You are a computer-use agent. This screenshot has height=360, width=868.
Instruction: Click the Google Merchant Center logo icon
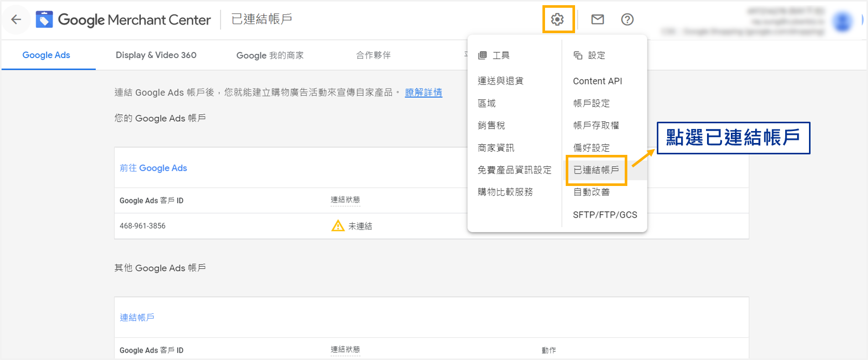[44, 20]
